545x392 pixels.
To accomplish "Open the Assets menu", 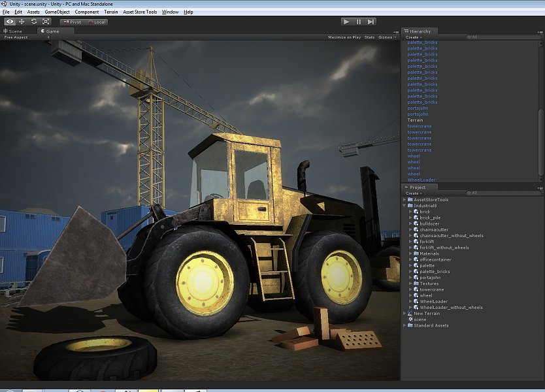I will [x=33, y=12].
